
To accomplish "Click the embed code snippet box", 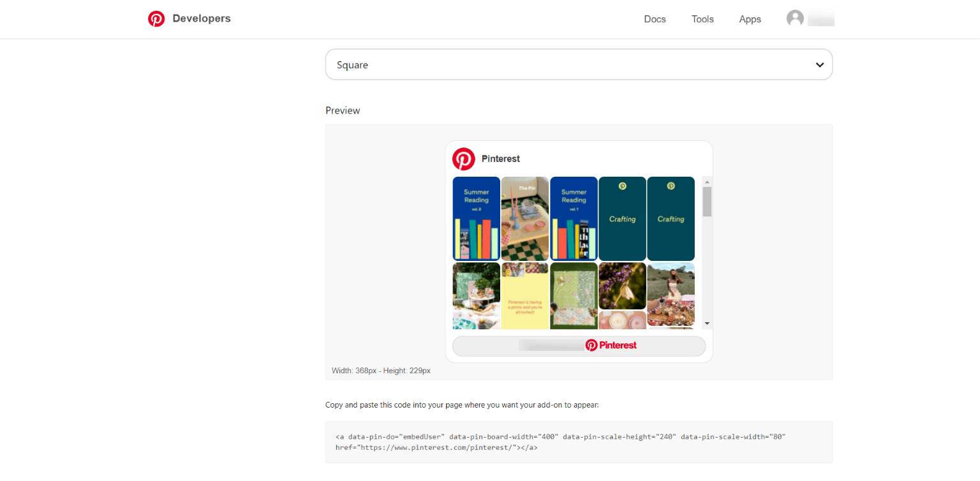I will coord(579,442).
